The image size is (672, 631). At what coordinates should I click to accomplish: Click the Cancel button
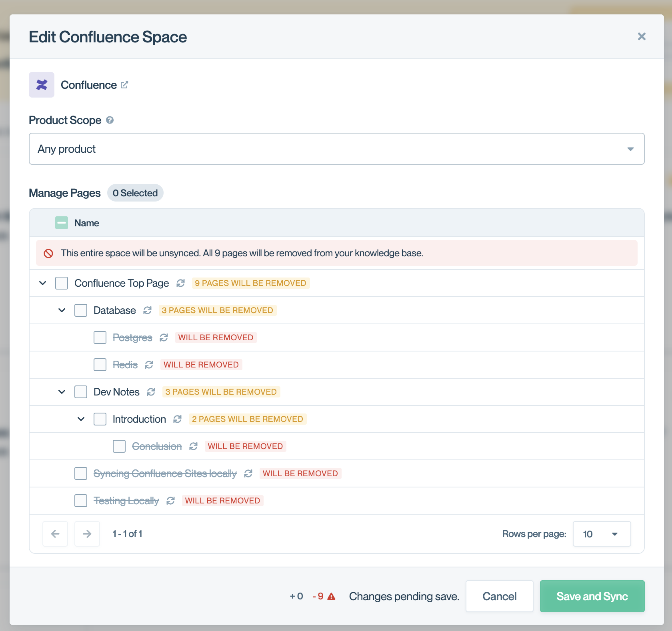[500, 596]
